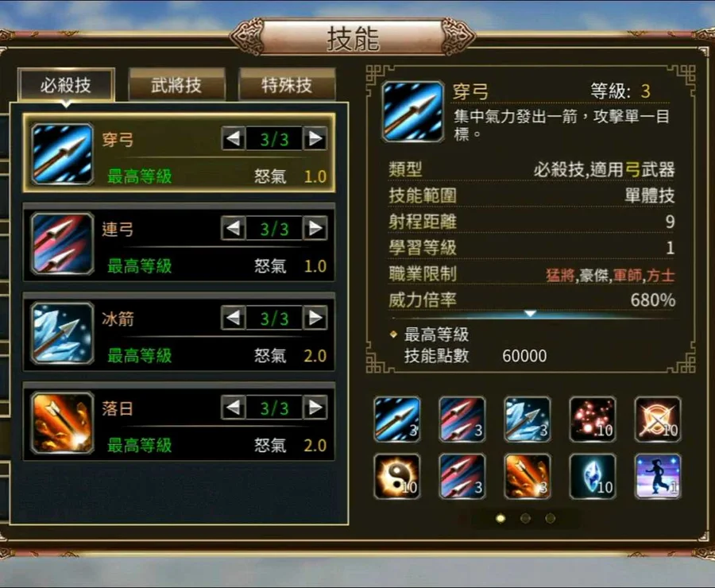Decrease 連弓 level with left arrow
Viewport: 715px width, 588px height.
click(x=234, y=227)
